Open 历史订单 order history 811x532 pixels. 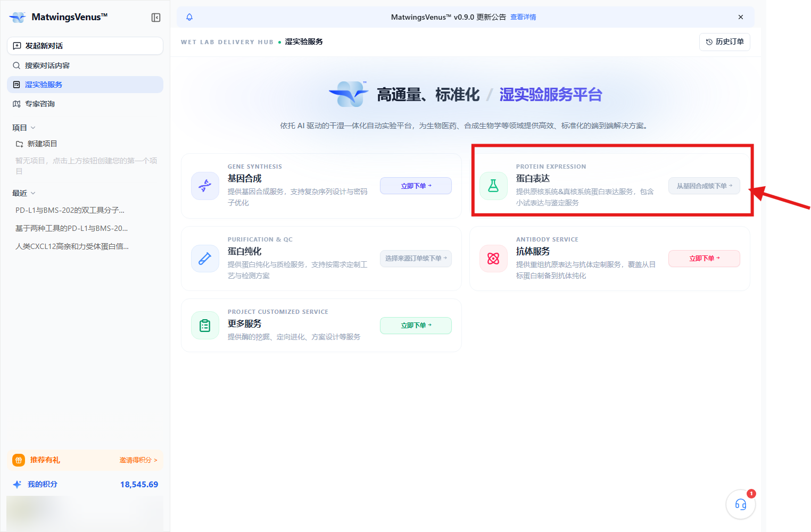725,41
